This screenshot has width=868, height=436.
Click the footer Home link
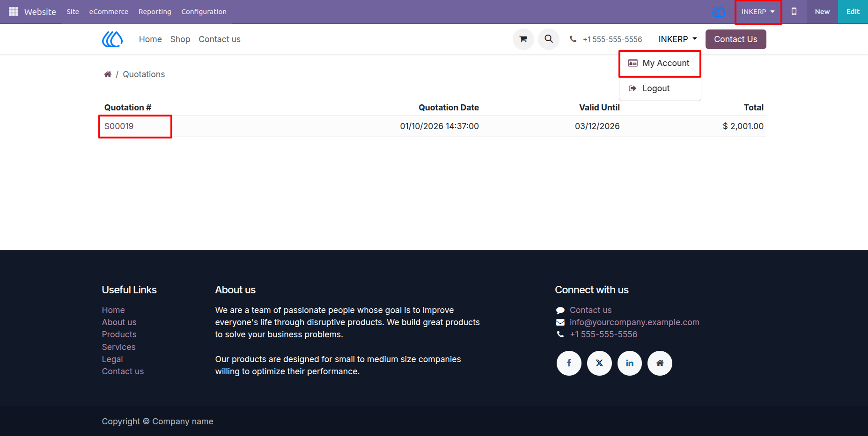pyautogui.click(x=113, y=310)
